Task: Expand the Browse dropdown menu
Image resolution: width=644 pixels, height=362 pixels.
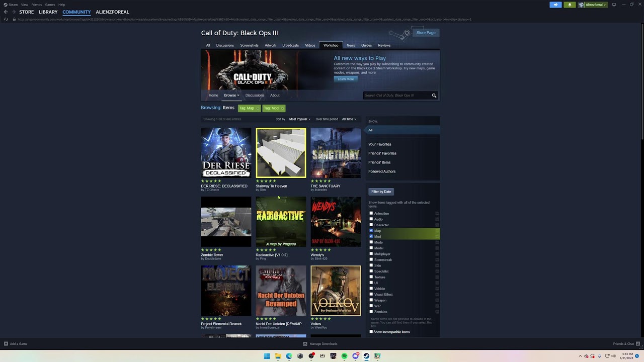Action: tap(231, 95)
